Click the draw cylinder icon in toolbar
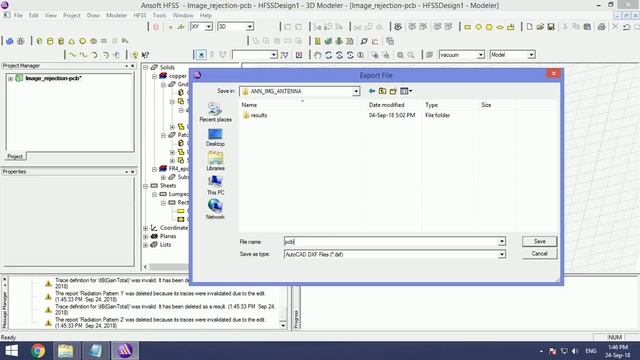Viewport: 640px width, 360px height. click(x=50, y=41)
